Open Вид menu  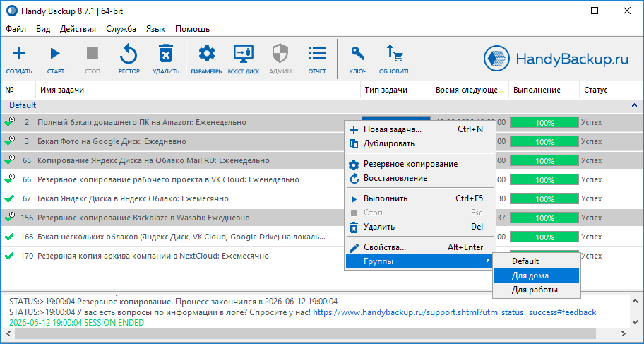[43, 29]
